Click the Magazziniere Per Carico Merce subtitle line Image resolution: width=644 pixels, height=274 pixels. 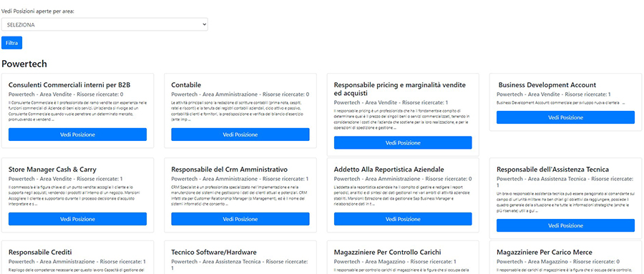pyautogui.click(x=558, y=262)
